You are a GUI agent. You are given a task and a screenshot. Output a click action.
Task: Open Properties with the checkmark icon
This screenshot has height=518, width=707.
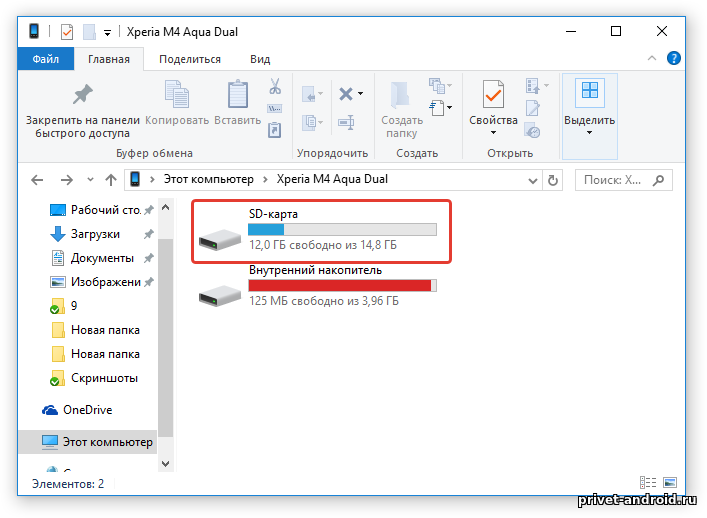click(x=493, y=95)
